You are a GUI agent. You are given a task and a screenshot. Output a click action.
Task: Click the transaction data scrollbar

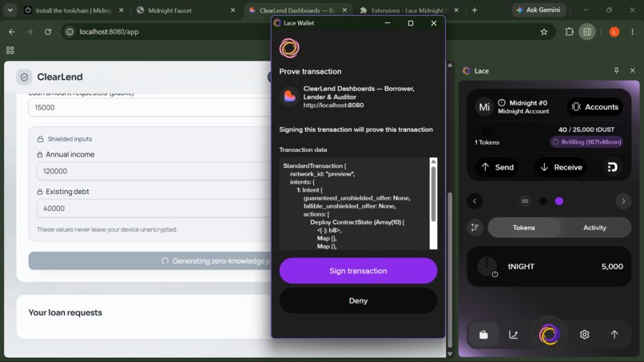(x=433, y=203)
